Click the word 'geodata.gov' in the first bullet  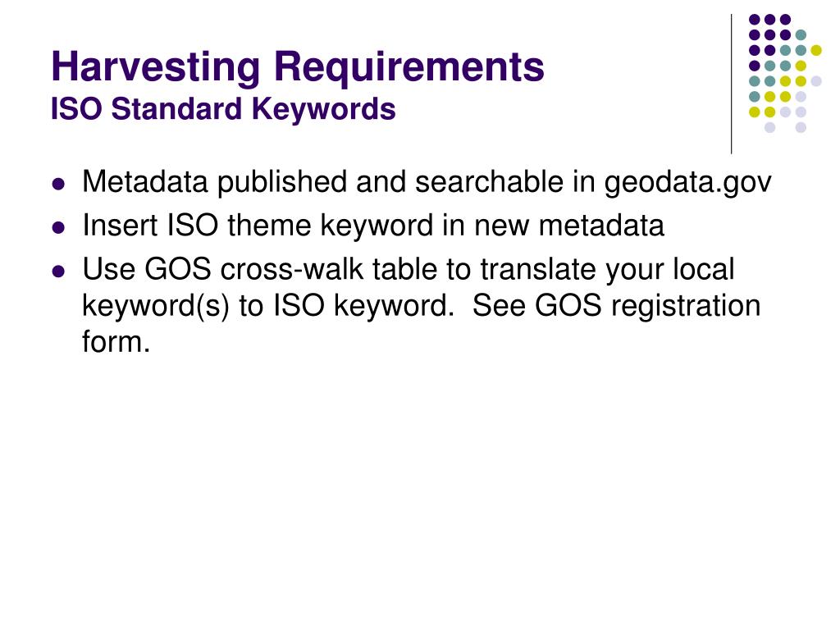[688, 184]
